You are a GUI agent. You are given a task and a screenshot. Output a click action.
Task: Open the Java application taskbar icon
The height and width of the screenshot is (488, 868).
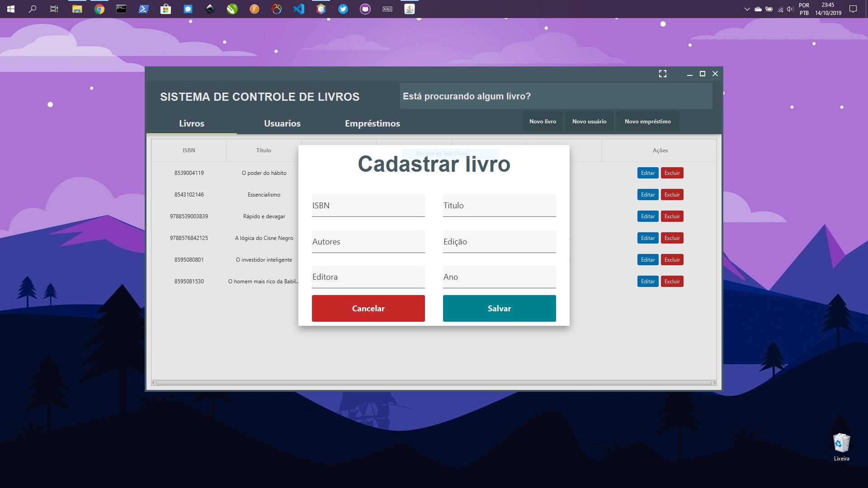(410, 9)
